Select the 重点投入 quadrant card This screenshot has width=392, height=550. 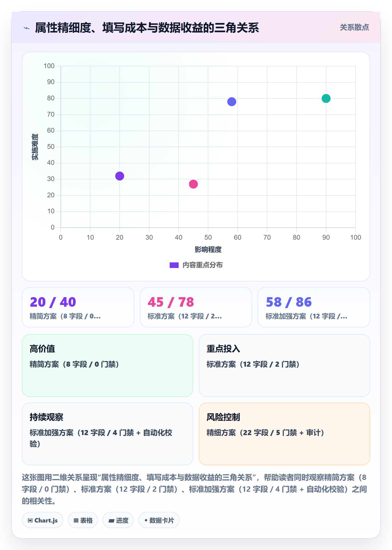(284, 366)
